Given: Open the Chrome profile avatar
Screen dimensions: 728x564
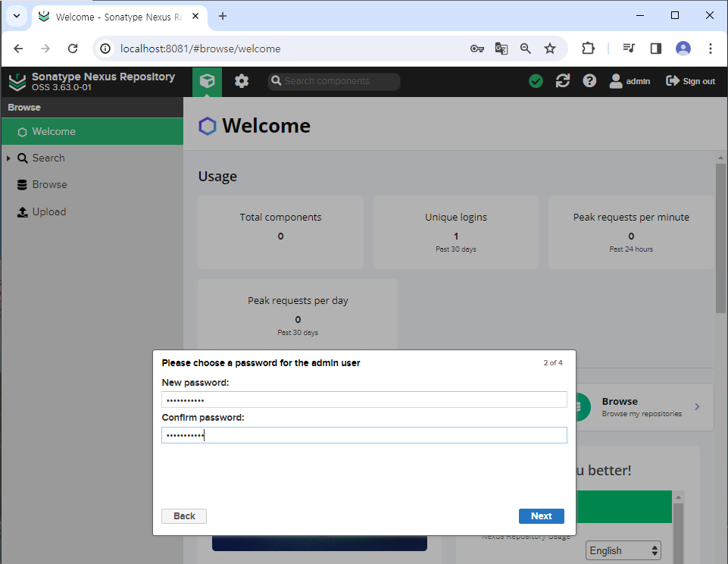Looking at the screenshot, I should click(x=683, y=49).
